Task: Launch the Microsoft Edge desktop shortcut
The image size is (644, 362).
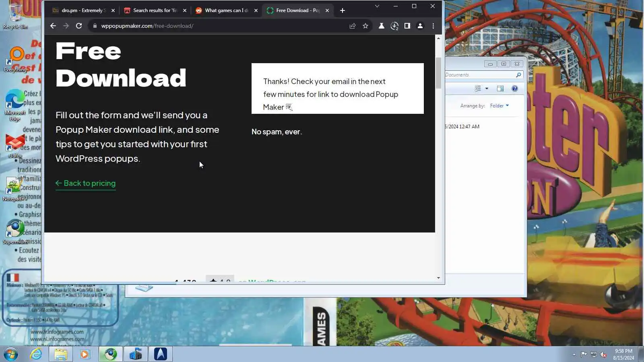Action: point(15,105)
